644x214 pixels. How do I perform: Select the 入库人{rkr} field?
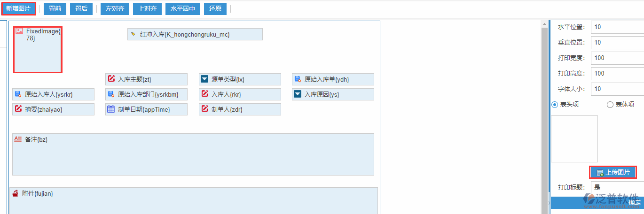click(240, 94)
